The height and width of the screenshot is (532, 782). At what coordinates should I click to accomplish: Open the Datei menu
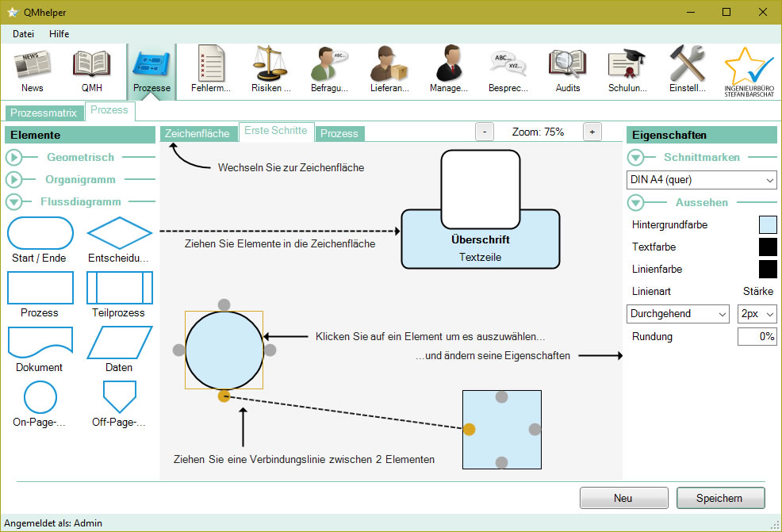(x=24, y=34)
